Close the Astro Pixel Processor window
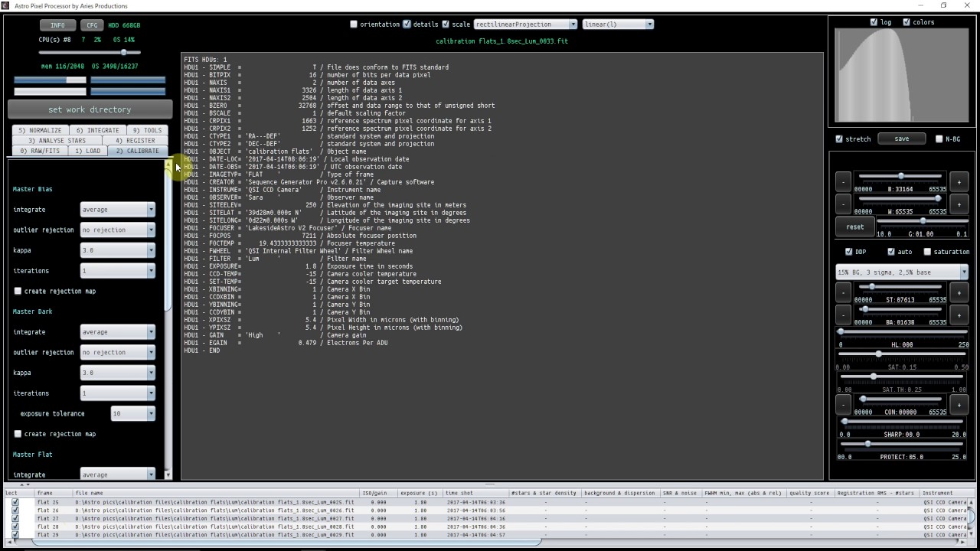The width and height of the screenshot is (980, 551). (x=966, y=5)
